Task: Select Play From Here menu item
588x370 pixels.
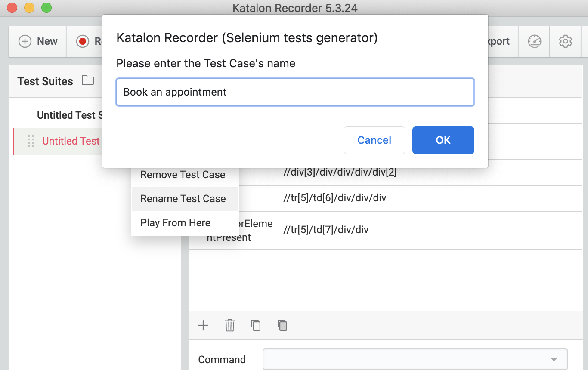Action: (185, 223)
